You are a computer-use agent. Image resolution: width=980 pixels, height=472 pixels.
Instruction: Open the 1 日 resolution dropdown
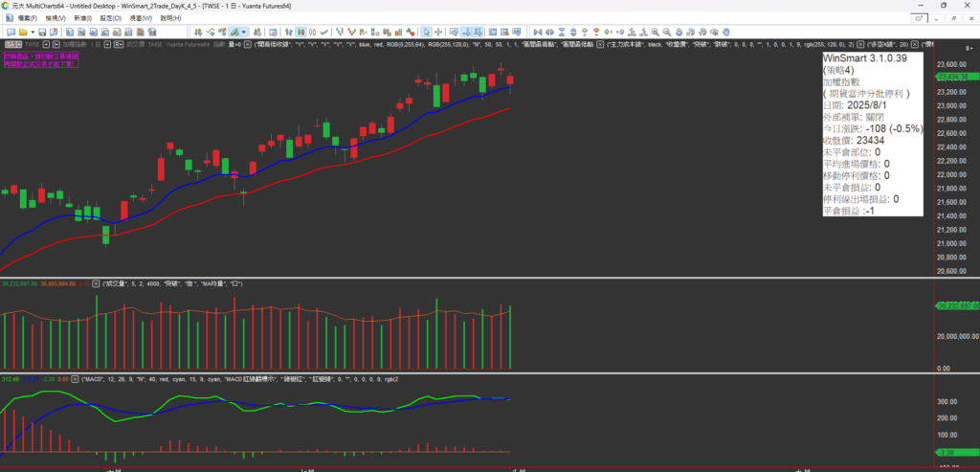point(107,44)
